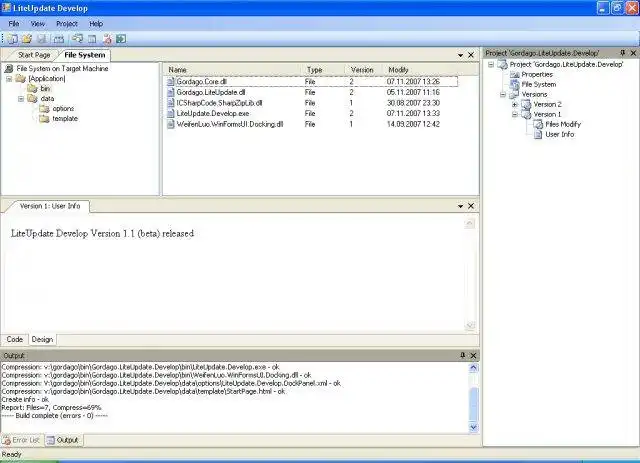
Task: Sort by the Name column header
Action: coord(232,70)
